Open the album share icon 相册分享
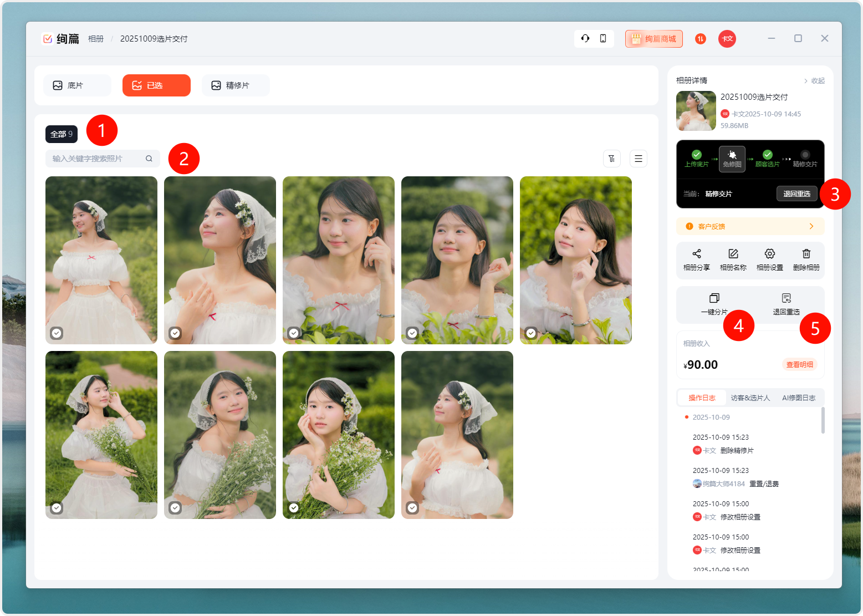863x616 pixels. (x=696, y=254)
